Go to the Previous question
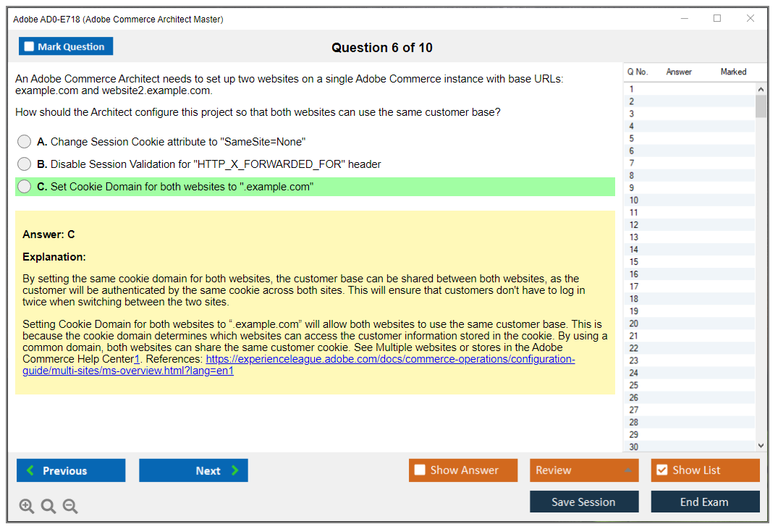This screenshot has width=778, height=532. (x=71, y=470)
